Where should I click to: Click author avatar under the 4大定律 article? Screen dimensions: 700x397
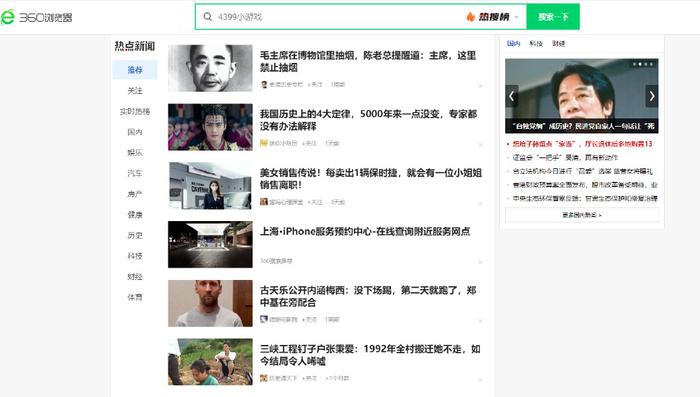[x=264, y=143]
